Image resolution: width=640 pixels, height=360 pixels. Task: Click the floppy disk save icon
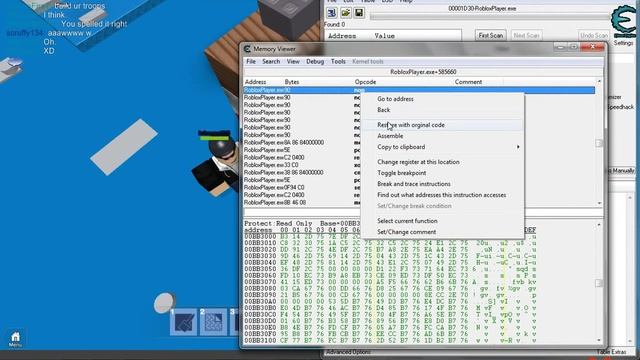click(359, 13)
